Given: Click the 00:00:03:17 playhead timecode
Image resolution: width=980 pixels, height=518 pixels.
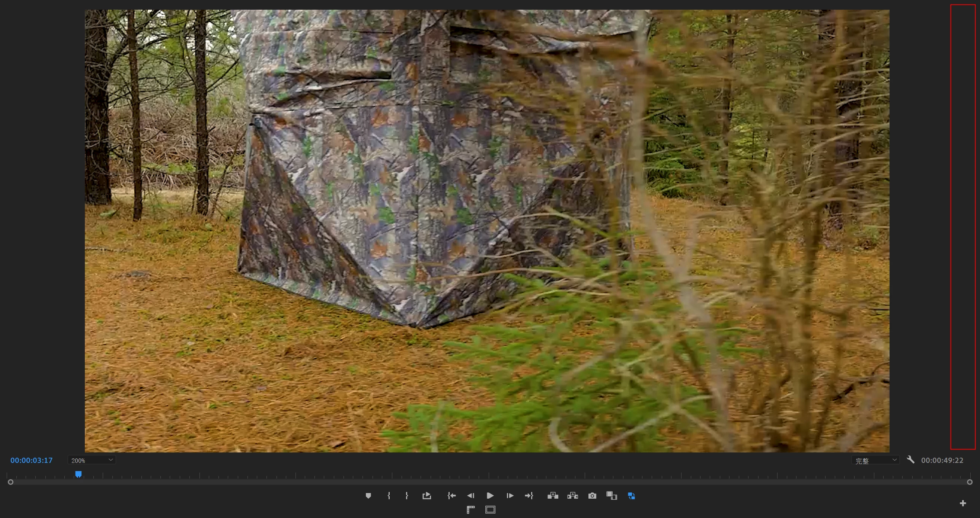Looking at the screenshot, I should click(x=32, y=460).
